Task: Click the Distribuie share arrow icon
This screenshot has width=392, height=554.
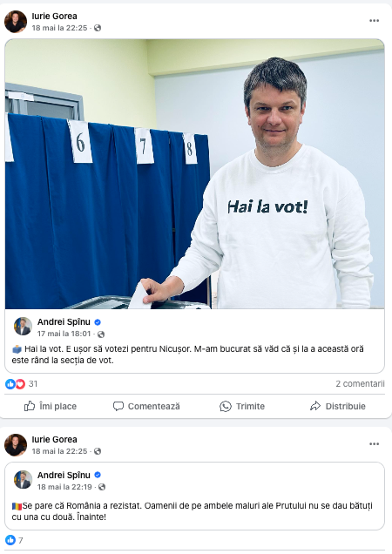Action: coord(315,406)
